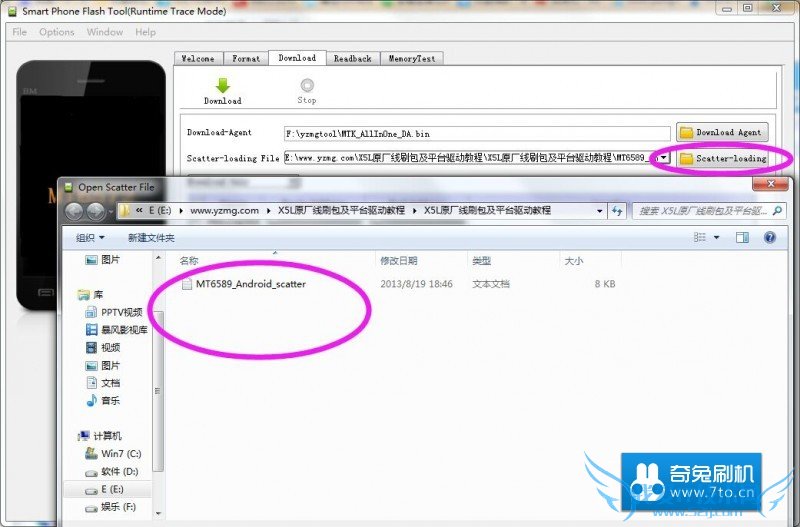Open the MemoryTest tab
This screenshot has height=527, width=800.
coord(412,59)
